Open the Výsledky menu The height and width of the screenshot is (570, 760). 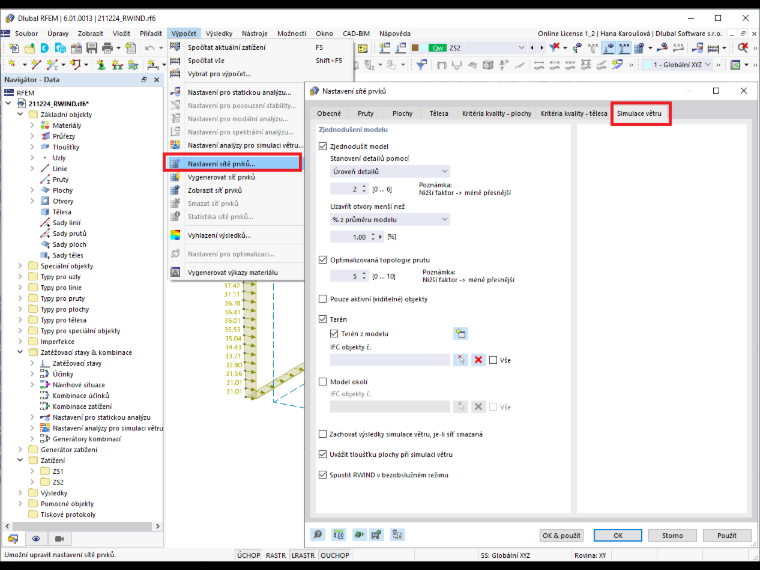(219, 33)
